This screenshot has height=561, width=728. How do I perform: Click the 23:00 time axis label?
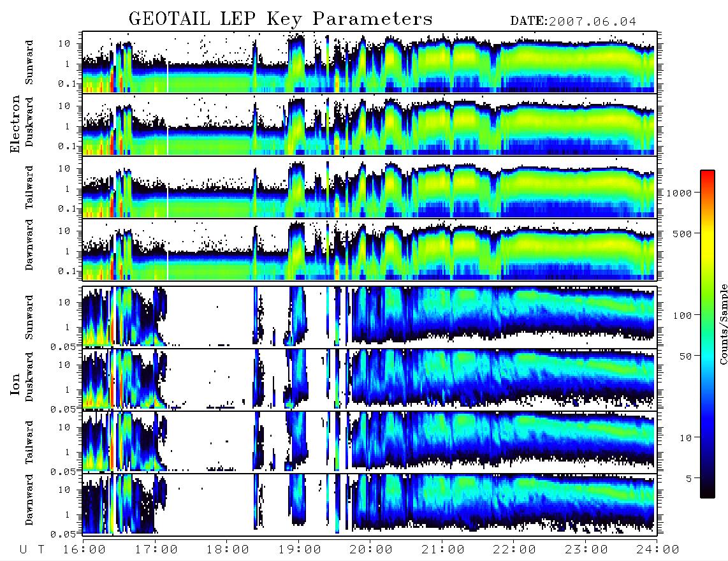click(586, 550)
